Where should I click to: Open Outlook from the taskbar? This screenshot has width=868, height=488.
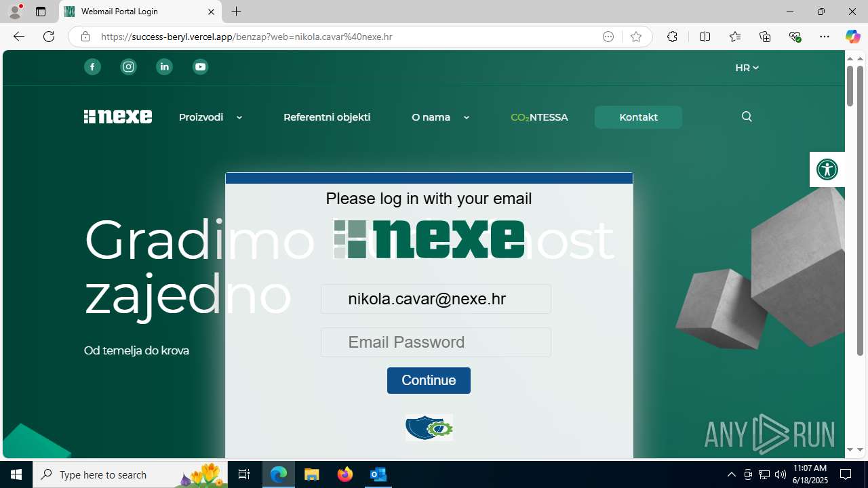coord(378,474)
